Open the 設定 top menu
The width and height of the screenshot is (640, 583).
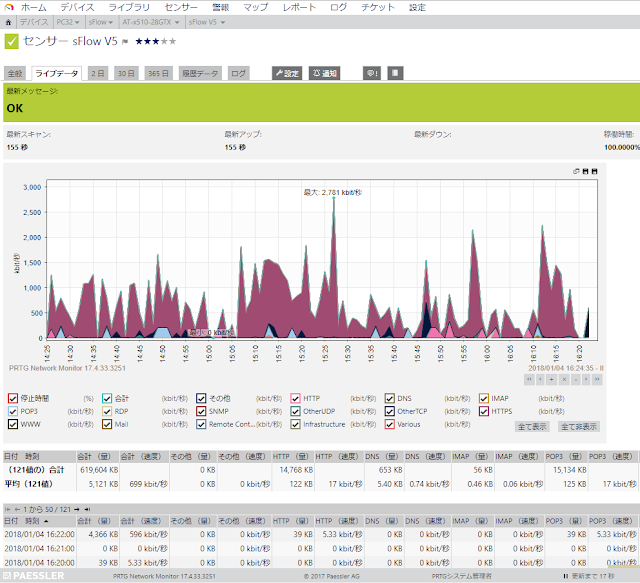pyautogui.click(x=417, y=7)
